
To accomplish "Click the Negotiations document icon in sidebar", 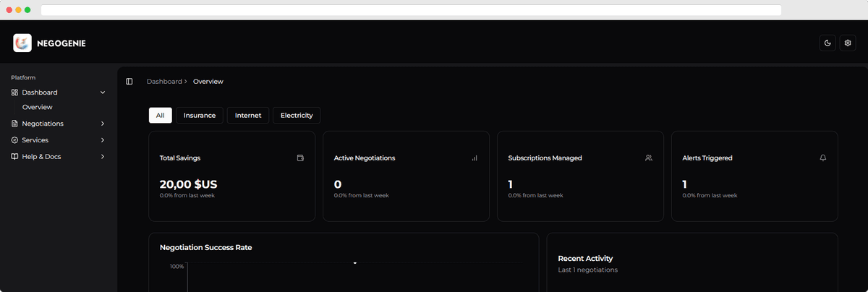I will 14,124.
